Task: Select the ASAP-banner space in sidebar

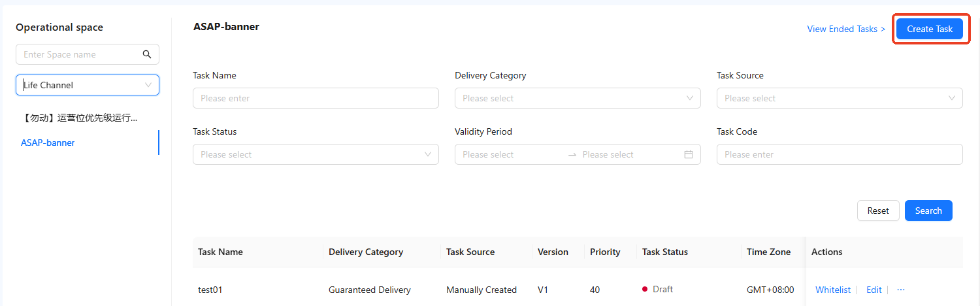Action: 48,143
